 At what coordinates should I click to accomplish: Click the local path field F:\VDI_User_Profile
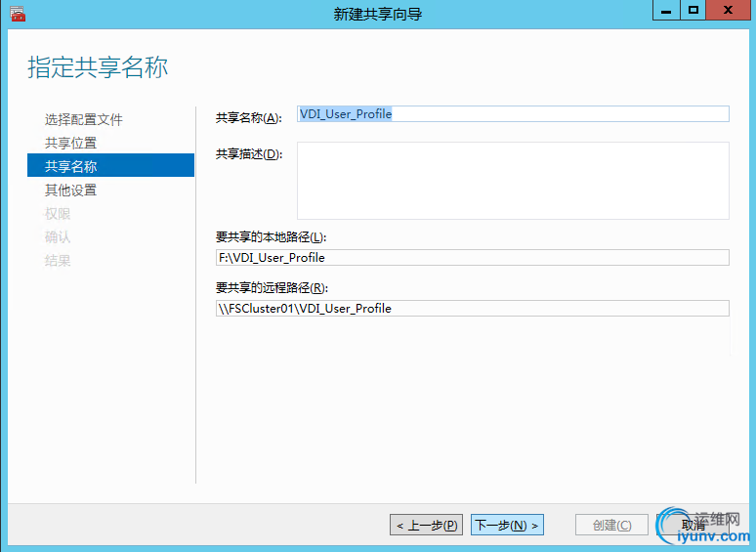(473, 258)
